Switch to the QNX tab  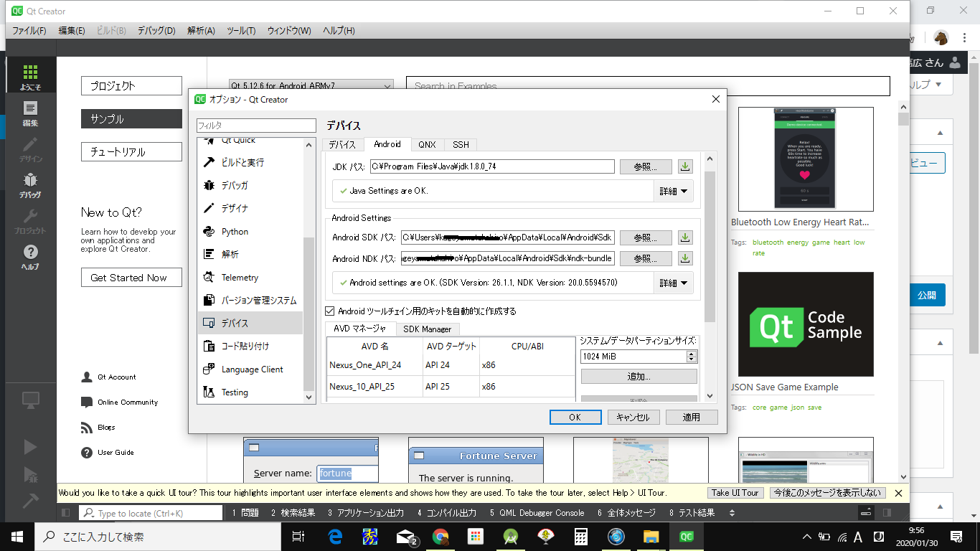tap(428, 144)
